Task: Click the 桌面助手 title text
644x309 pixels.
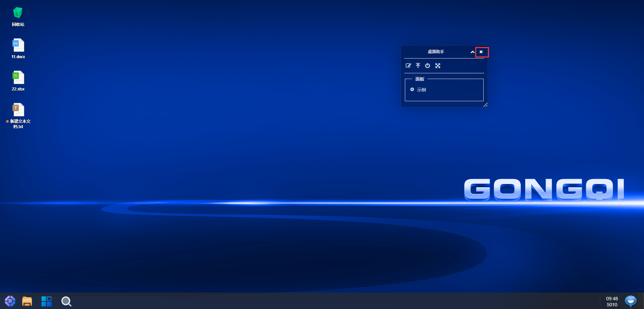Action: pyautogui.click(x=436, y=52)
